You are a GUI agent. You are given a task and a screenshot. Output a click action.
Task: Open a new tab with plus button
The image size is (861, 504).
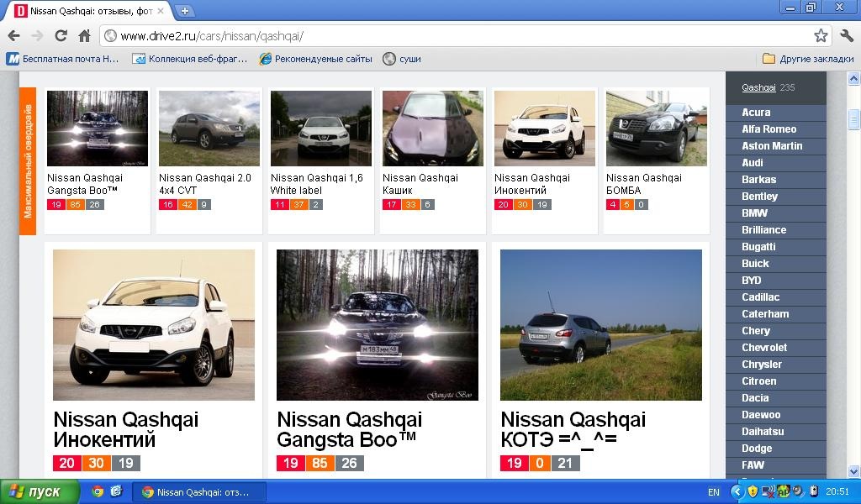click(185, 10)
